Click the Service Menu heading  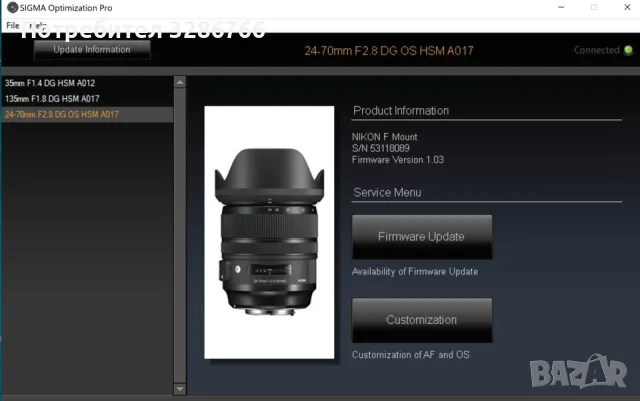(x=387, y=192)
